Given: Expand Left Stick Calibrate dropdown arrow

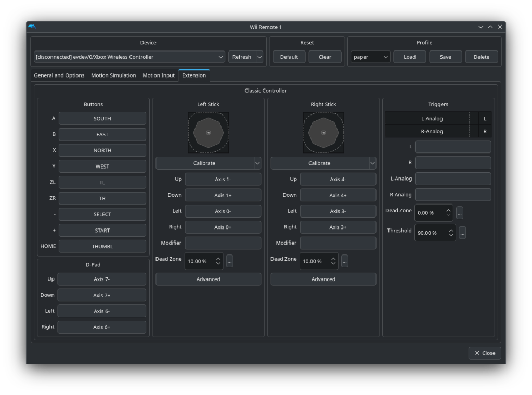Looking at the screenshot, I should [257, 163].
